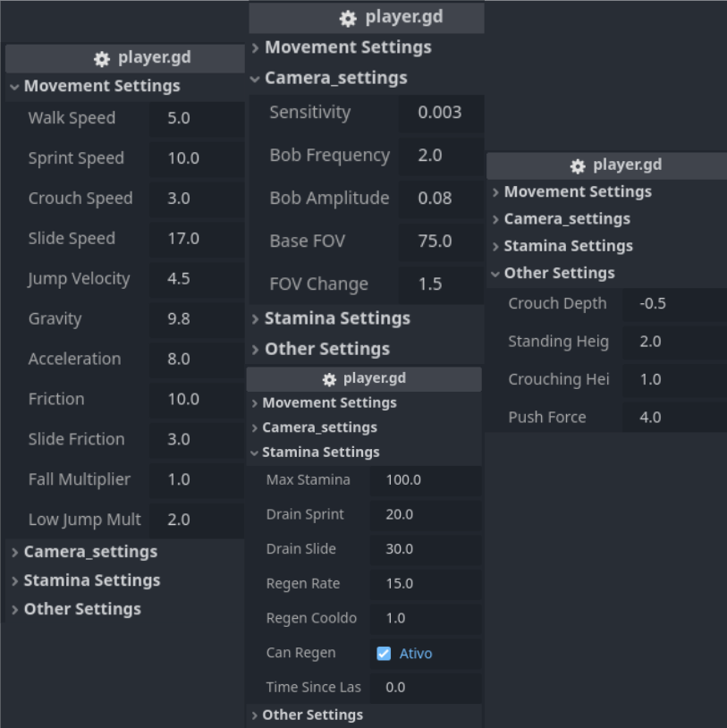
Task: Click the Base FOV value 75.0
Action: [x=440, y=241]
